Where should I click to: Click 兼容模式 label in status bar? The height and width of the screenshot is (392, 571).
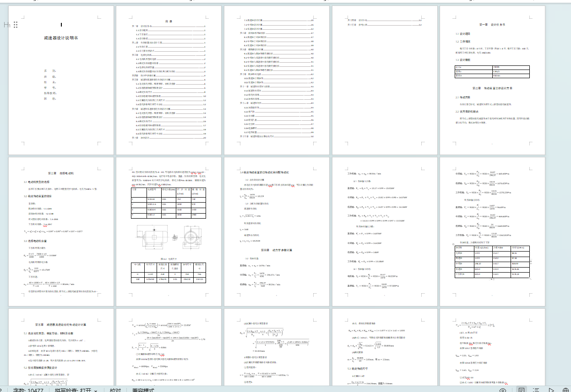coord(144,390)
